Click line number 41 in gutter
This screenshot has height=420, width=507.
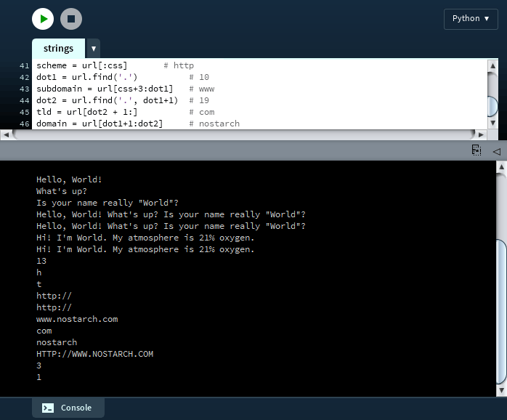tap(24, 65)
